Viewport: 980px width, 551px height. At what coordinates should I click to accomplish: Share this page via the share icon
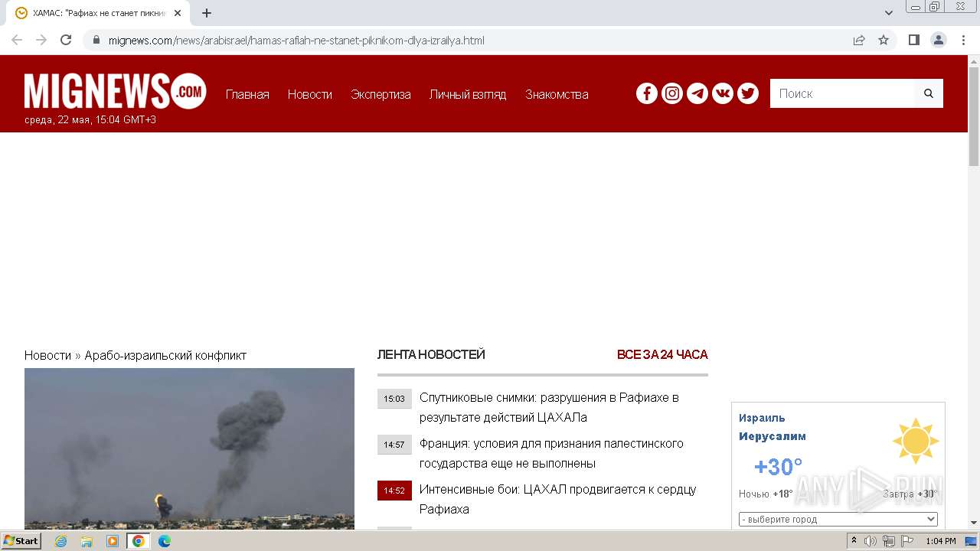tap(859, 40)
